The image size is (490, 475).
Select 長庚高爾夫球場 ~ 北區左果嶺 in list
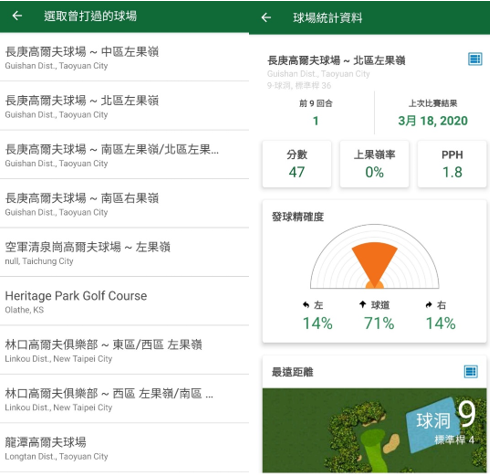(124, 106)
